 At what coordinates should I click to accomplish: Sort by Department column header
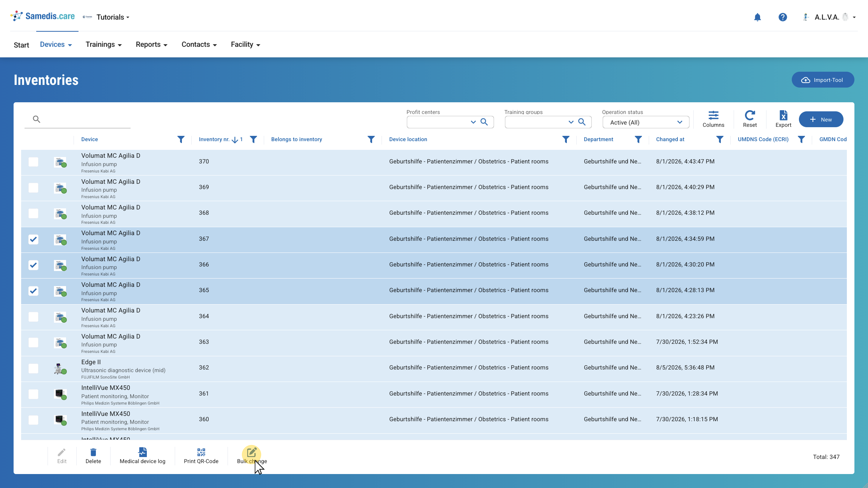pos(598,139)
